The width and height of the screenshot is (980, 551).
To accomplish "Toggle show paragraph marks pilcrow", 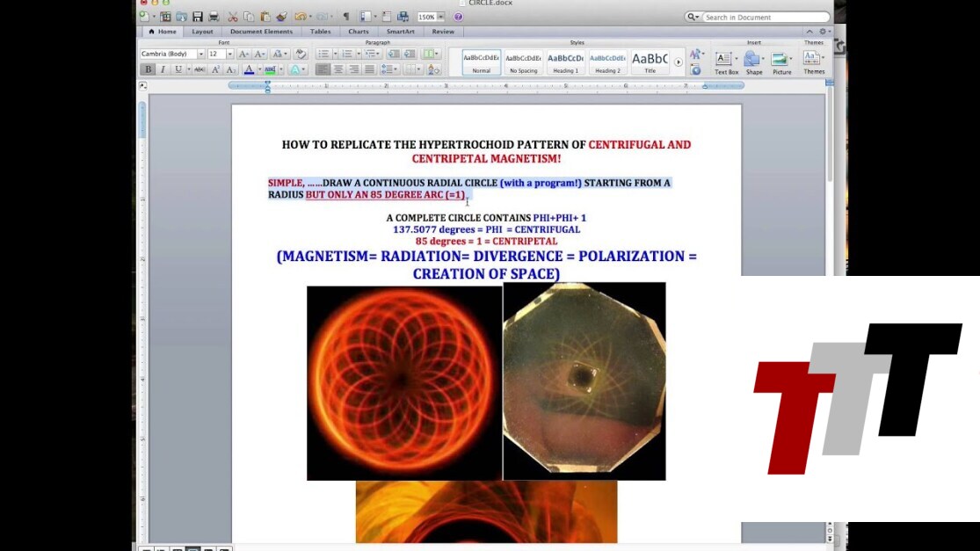I will point(345,17).
